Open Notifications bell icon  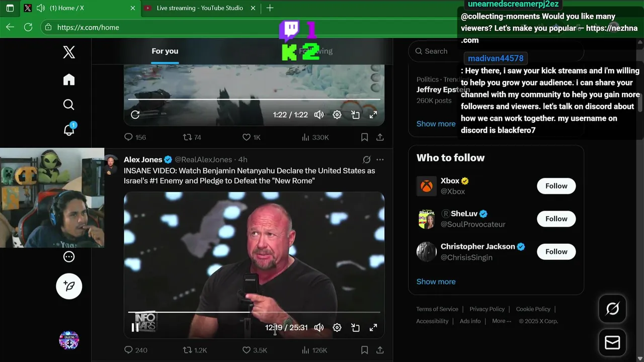[69, 129]
